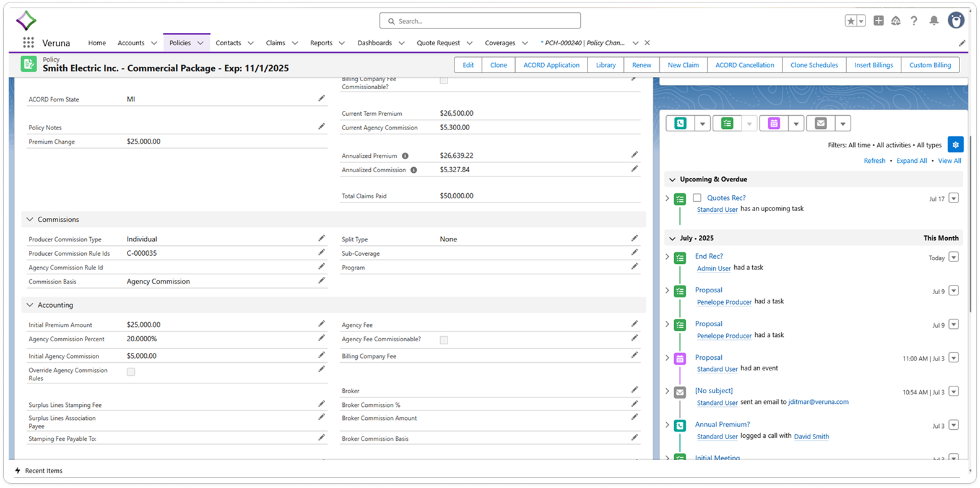
Task: Collapse the July - 2025 section
Action: tap(672, 238)
